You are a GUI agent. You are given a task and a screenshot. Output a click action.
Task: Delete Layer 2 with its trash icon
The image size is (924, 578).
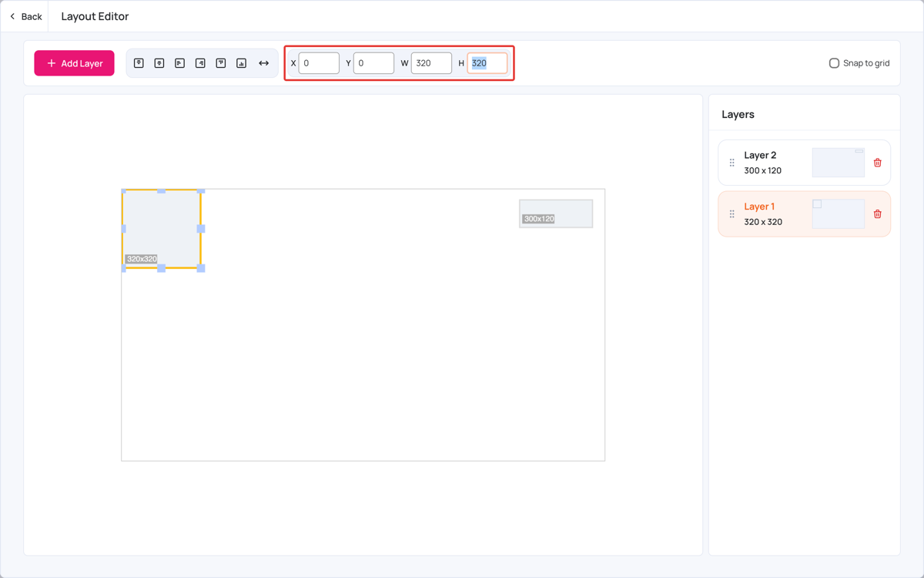pyautogui.click(x=877, y=163)
